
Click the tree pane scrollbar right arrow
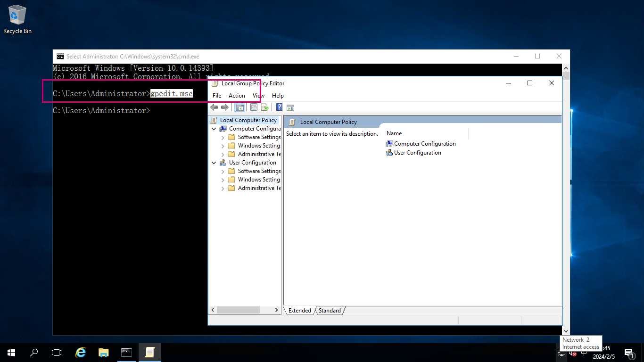coord(277,310)
